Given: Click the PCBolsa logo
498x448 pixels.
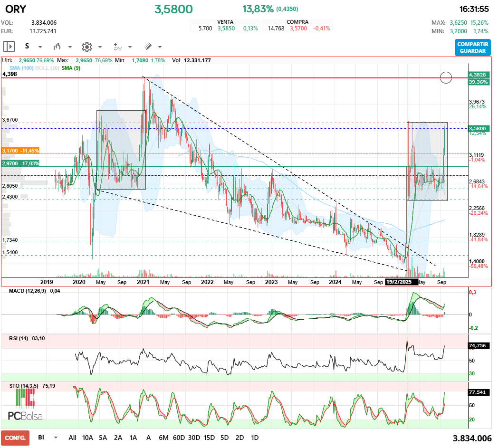Looking at the screenshot, I should 25,405.
